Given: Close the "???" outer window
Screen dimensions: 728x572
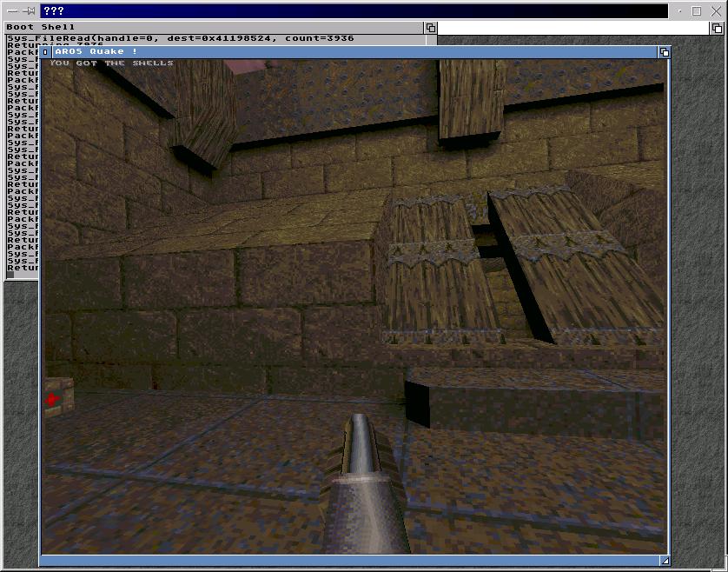Looking at the screenshot, I should click(x=714, y=11).
